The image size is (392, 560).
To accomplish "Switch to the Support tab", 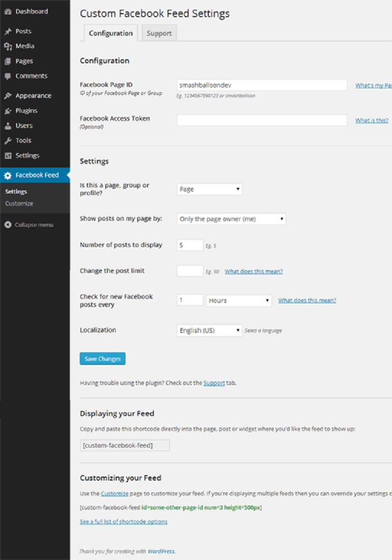I will point(159,33).
